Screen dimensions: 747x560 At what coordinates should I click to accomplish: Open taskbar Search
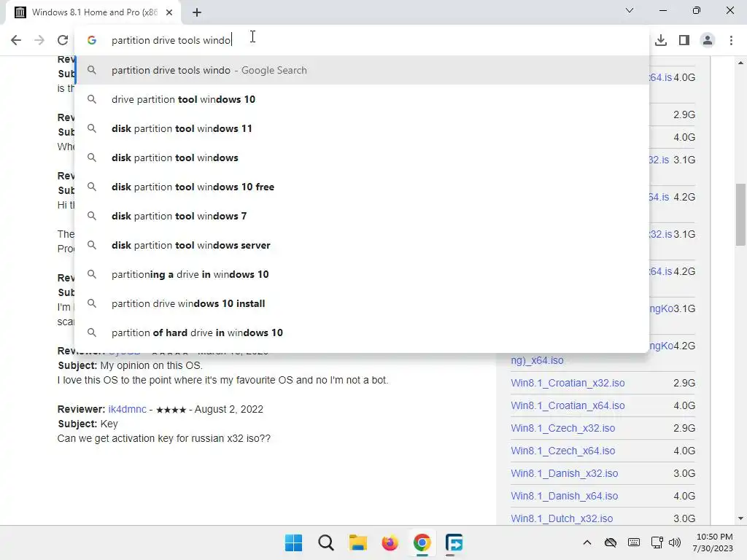point(326,542)
